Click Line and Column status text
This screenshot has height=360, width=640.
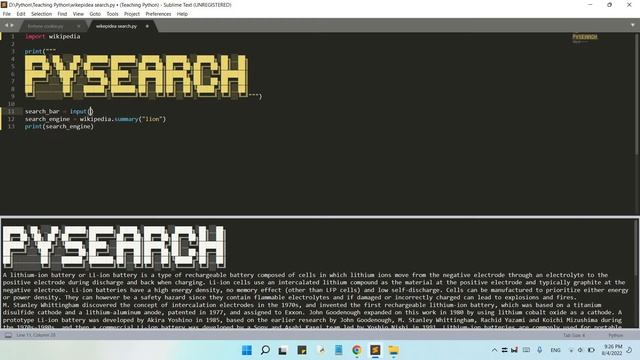pos(36,335)
